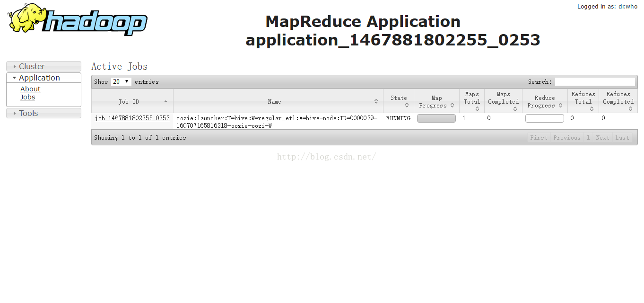Image resolution: width=644 pixels, height=303 pixels.
Task: Sort by Job ID column arrow
Action: pos(165,102)
